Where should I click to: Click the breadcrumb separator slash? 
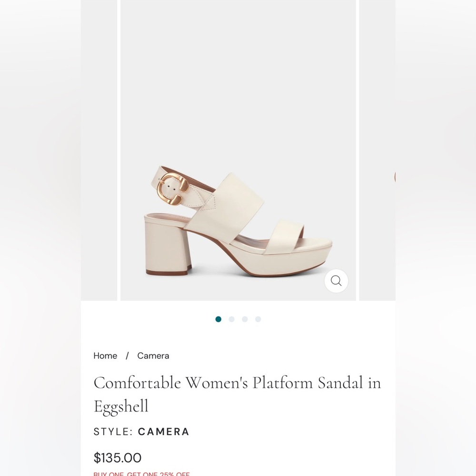point(127,356)
